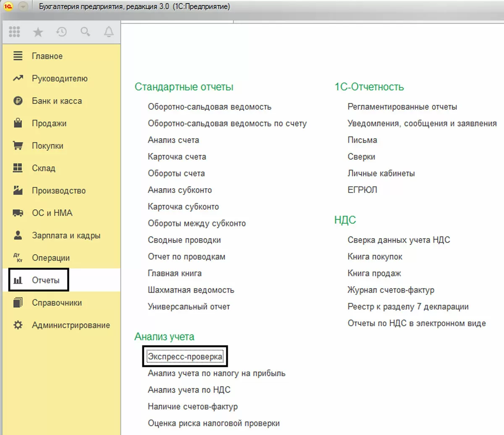504x435 pixels.
Task: Open Оценка риска налоговой проверки
Action: (x=214, y=423)
